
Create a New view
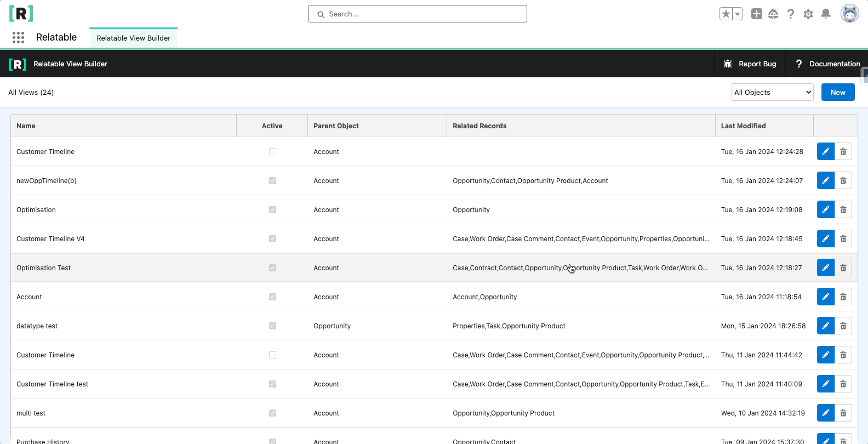pos(838,92)
